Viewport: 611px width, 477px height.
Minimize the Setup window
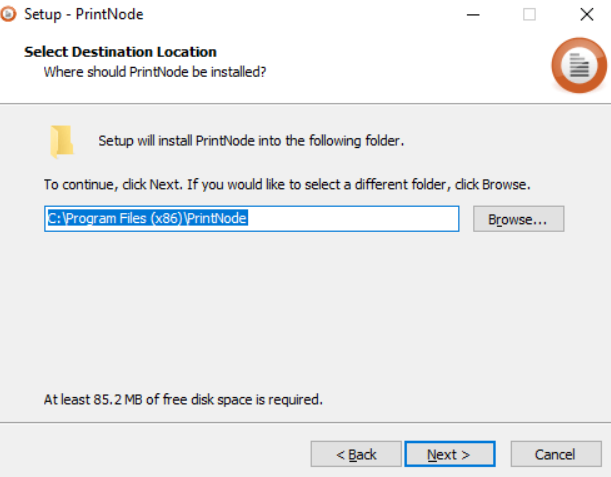tap(473, 15)
